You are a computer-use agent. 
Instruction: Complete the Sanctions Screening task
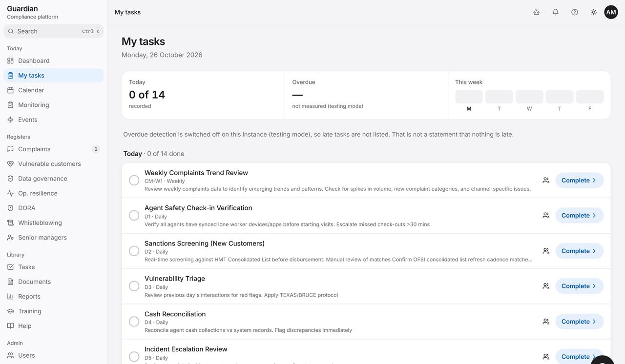(x=580, y=251)
